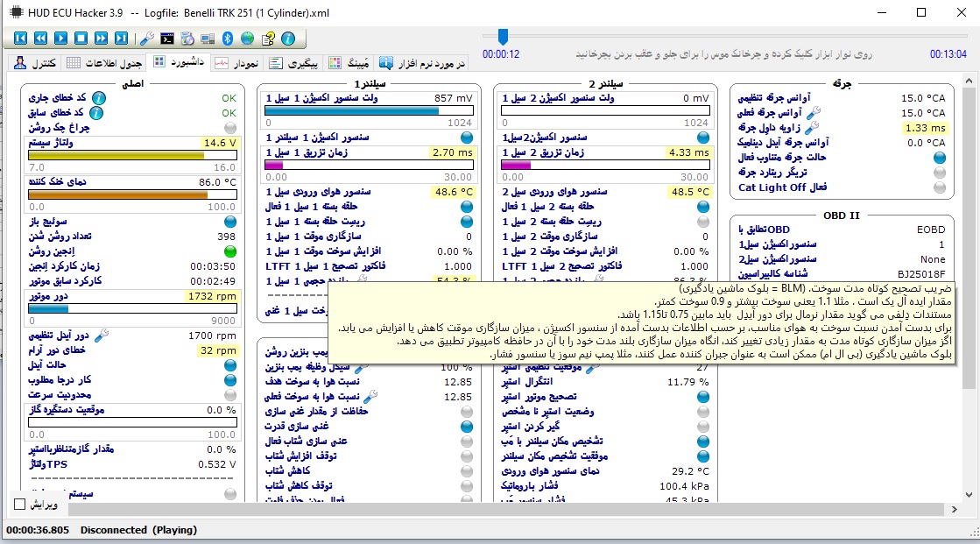Click the 14.6 V system voltage value
The height and width of the screenshot is (544, 980).
click(220, 143)
